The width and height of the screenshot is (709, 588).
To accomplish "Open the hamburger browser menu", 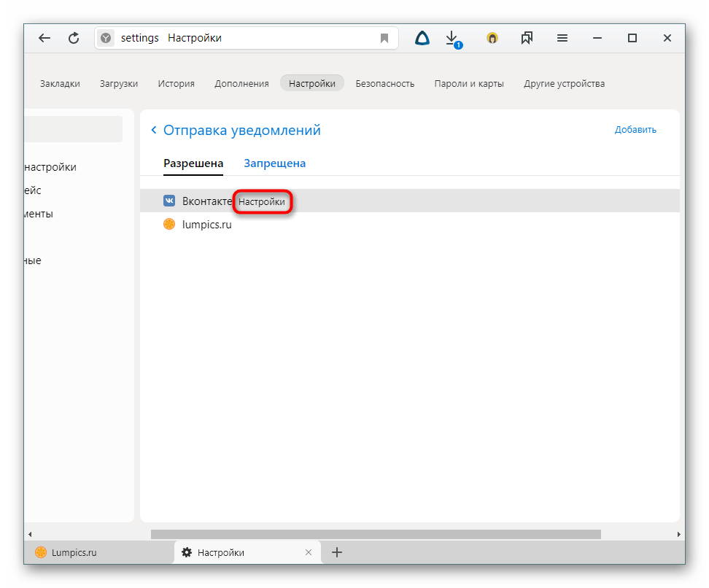I will tap(562, 39).
